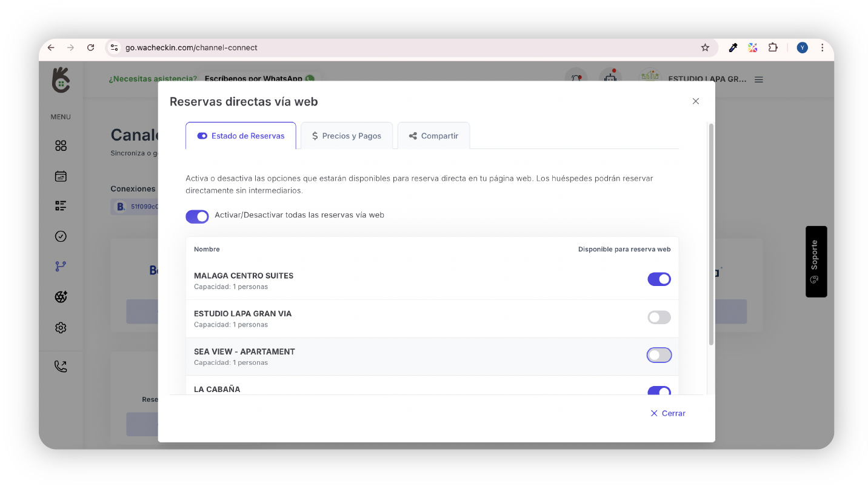The image size is (868, 489).
Task: Bookmark this page with the star icon
Action: coord(705,48)
